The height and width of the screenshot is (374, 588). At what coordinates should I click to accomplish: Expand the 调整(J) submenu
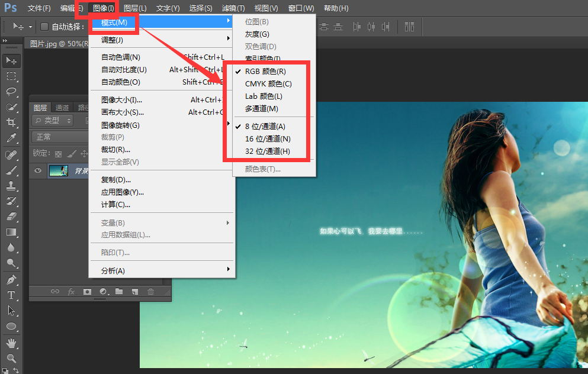[162, 39]
